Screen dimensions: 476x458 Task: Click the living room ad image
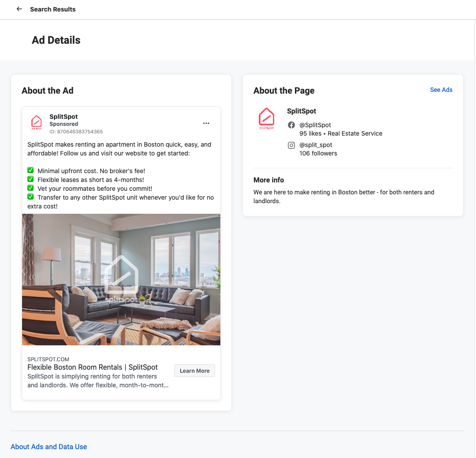click(121, 279)
